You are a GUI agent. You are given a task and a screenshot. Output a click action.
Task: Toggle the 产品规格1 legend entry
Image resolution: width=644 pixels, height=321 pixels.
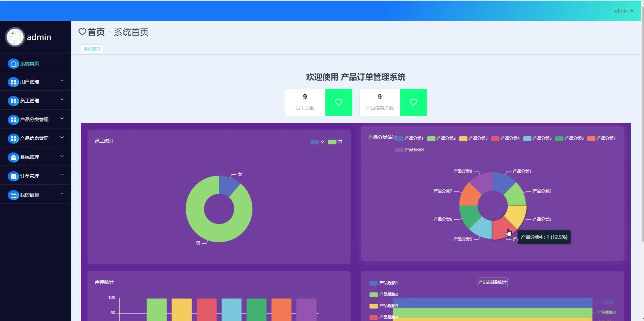(x=384, y=283)
